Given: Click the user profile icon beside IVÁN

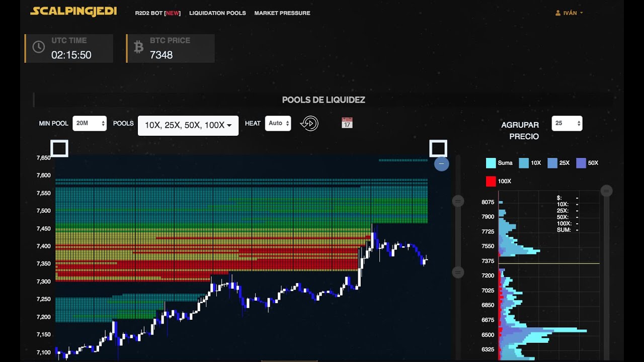Looking at the screenshot, I should pos(558,13).
